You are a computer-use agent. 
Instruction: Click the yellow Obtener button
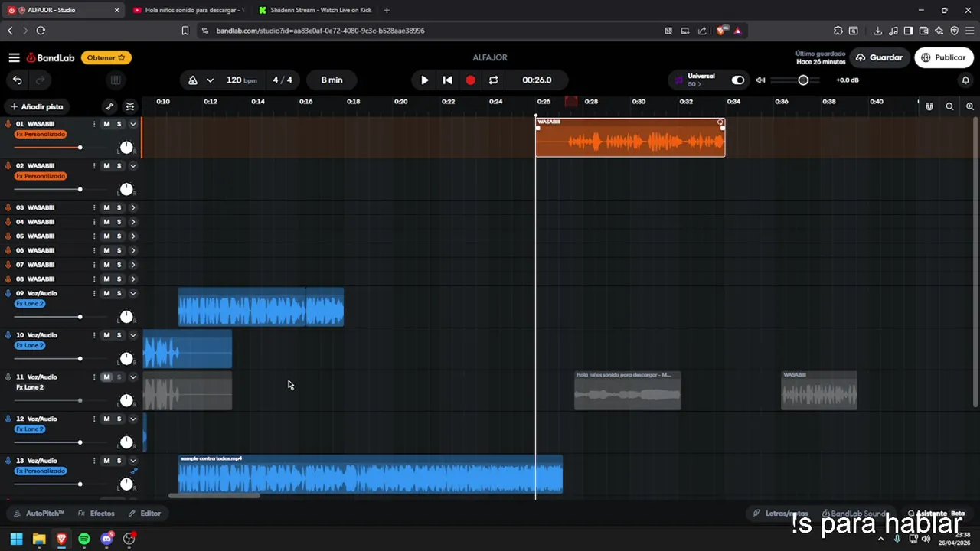[x=106, y=57]
